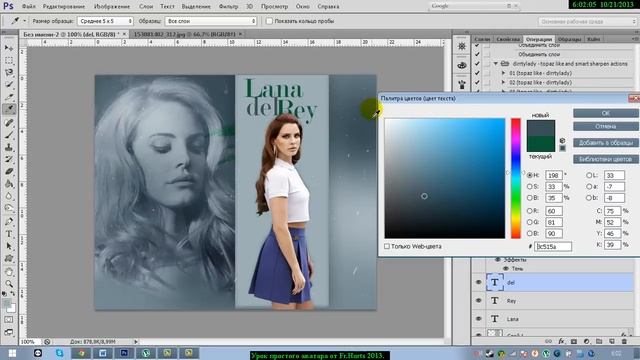The width and height of the screenshot is (640, 360).
Task: Click the color libraries button
Action: (x=605, y=159)
